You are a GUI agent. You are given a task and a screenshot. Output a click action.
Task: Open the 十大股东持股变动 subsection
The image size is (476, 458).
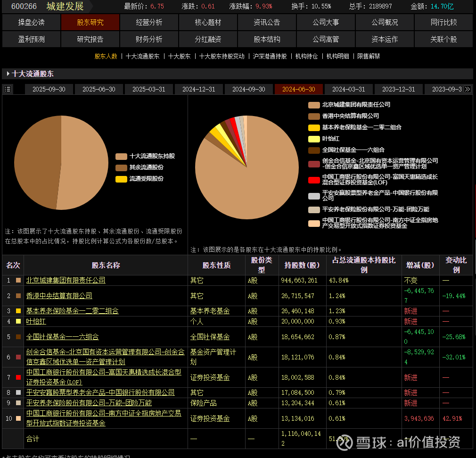[222, 56]
